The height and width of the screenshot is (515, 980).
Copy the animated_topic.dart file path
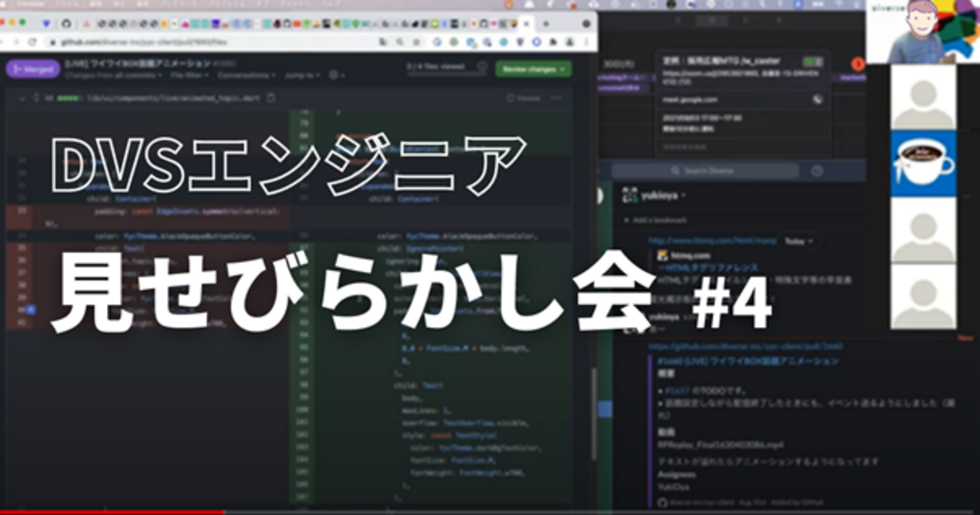pos(272,98)
